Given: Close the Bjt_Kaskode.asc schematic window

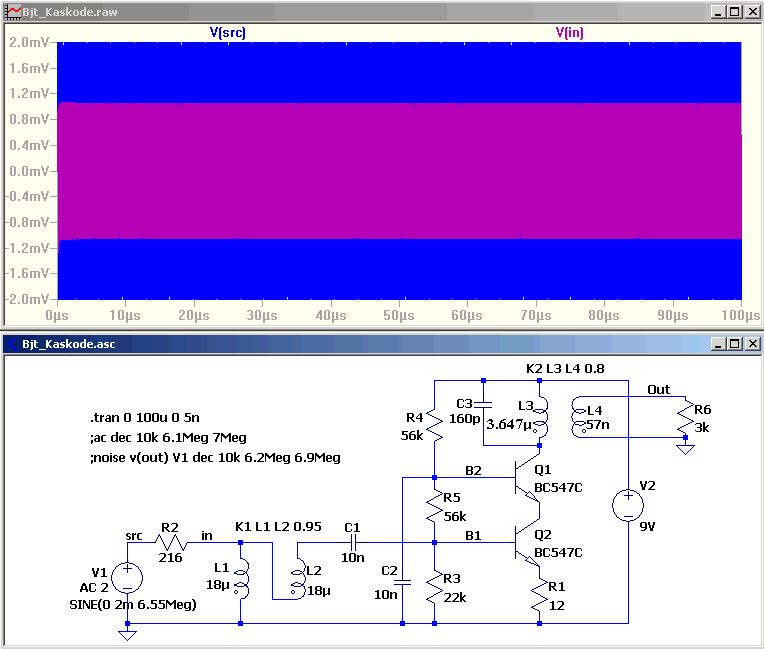Looking at the screenshot, I should [x=752, y=343].
